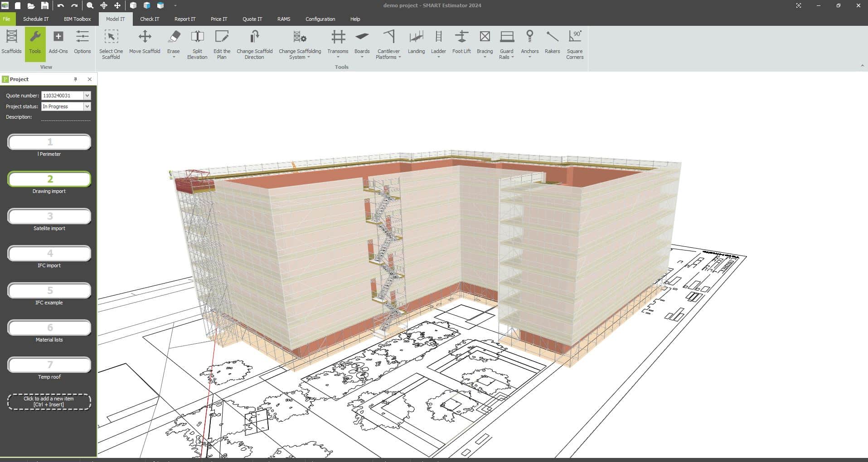Activate the pan view tool

[x=117, y=5]
